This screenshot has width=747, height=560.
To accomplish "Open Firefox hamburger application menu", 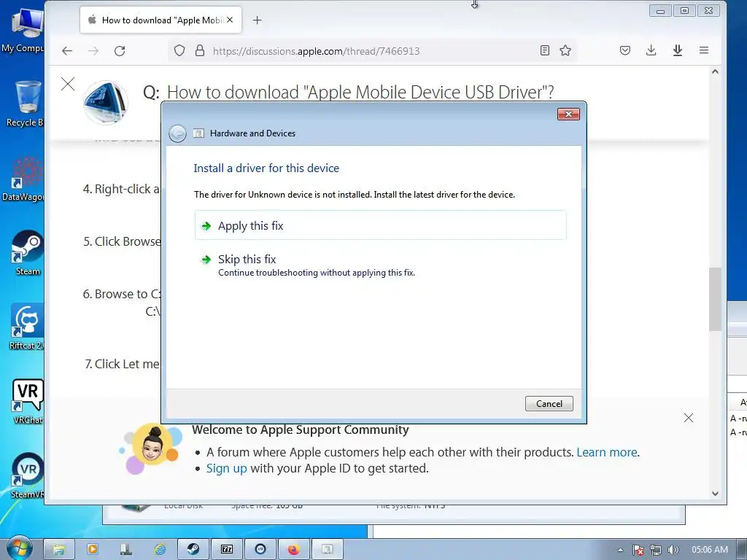I will click(704, 50).
